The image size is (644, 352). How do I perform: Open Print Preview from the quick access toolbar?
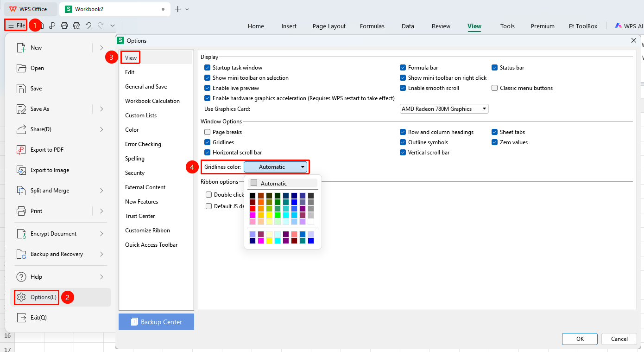(x=76, y=26)
